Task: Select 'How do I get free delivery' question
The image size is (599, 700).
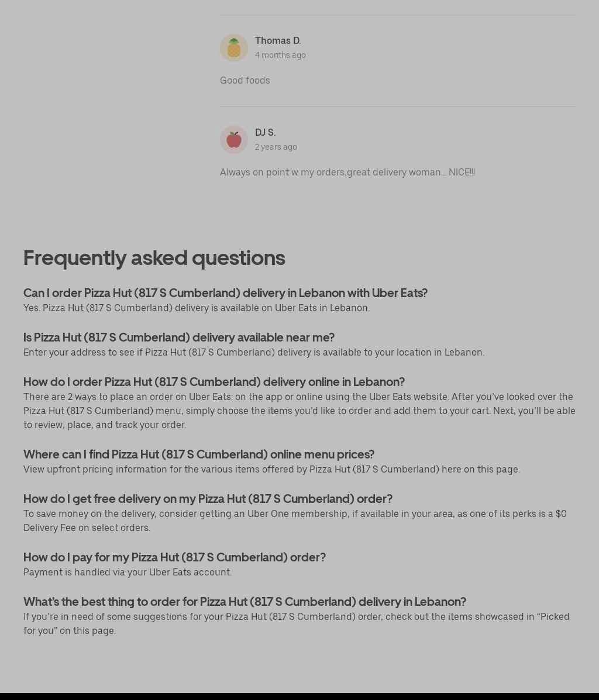Action: 208,499
